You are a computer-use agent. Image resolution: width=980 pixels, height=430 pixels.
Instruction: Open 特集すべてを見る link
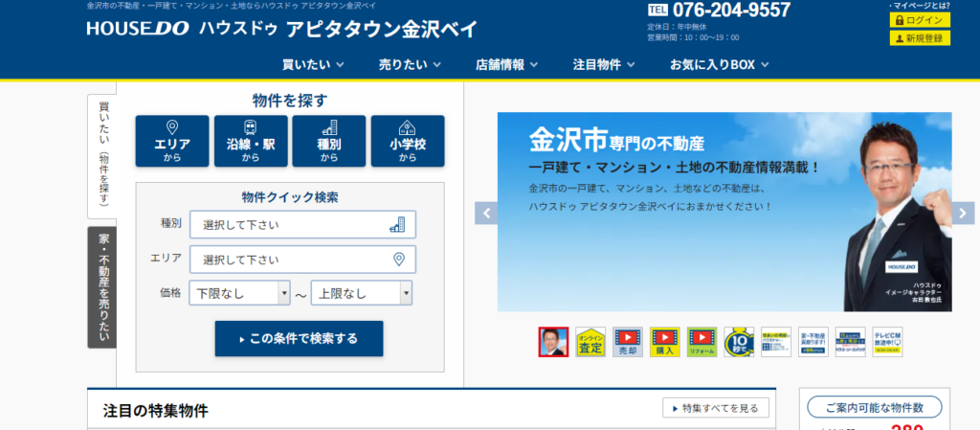(716, 408)
